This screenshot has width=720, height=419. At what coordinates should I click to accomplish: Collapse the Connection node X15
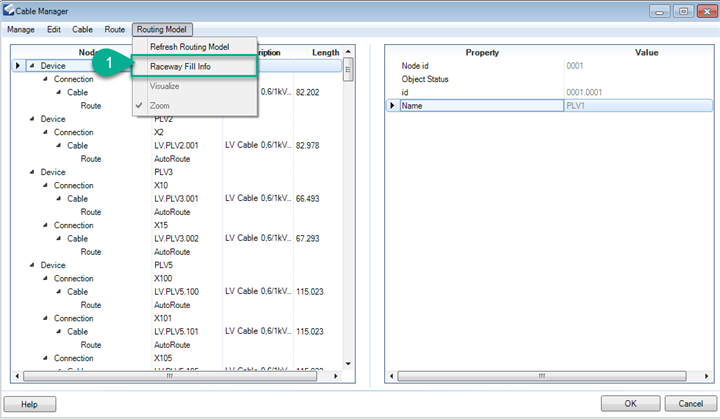point(45,225)
